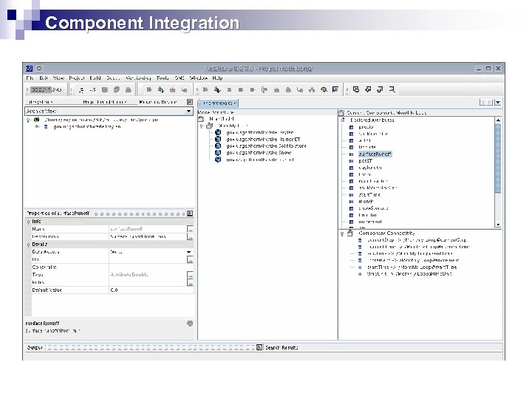Click the attributes list vertical scrollbar thumb

click(x=498, y=158)
